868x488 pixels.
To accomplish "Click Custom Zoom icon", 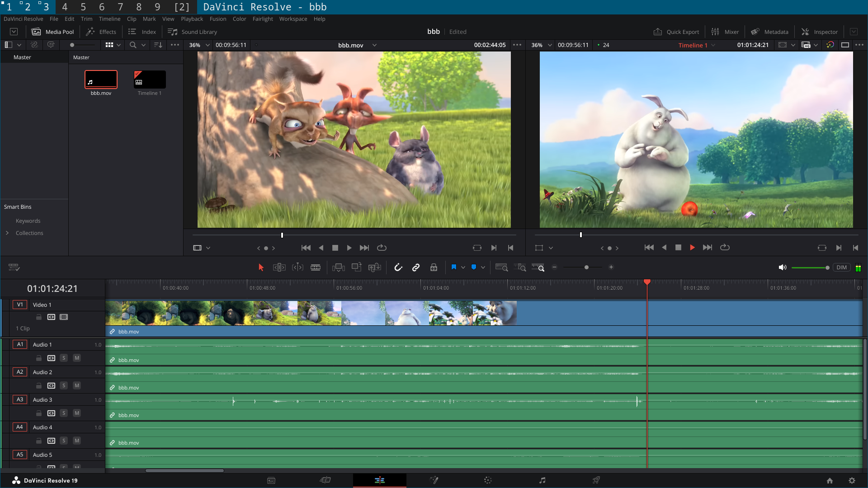I will (538, 267).
